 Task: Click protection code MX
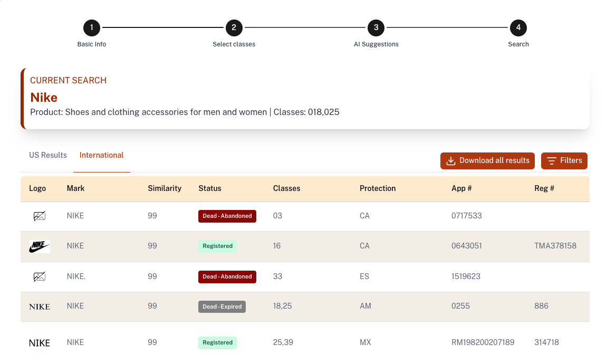point(365,343)
